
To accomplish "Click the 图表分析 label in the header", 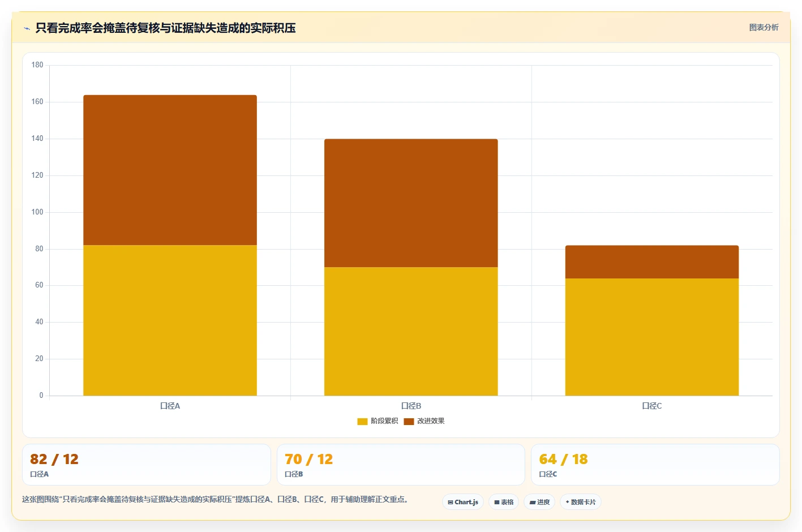I will pos(764,27).
